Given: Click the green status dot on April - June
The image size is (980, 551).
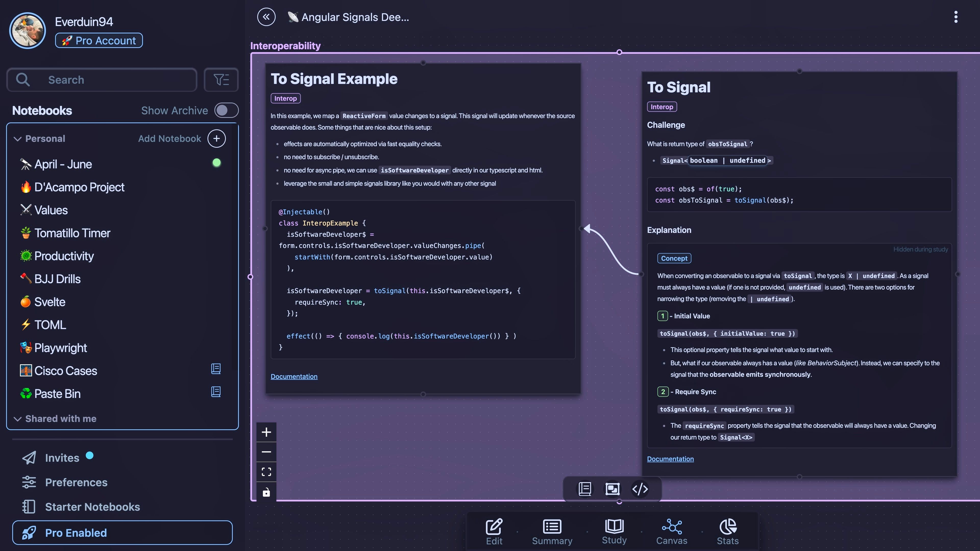Looking at the screenshot, I should (216, 163).
